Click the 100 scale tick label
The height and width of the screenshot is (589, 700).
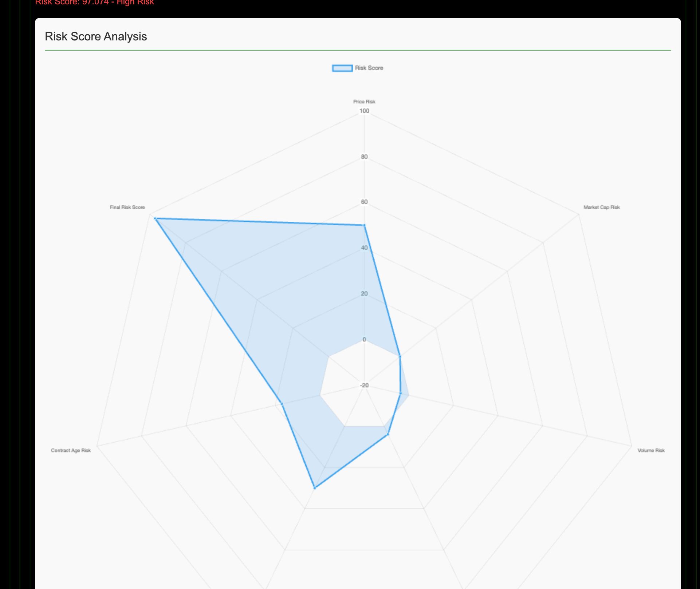tap(364, 111)
